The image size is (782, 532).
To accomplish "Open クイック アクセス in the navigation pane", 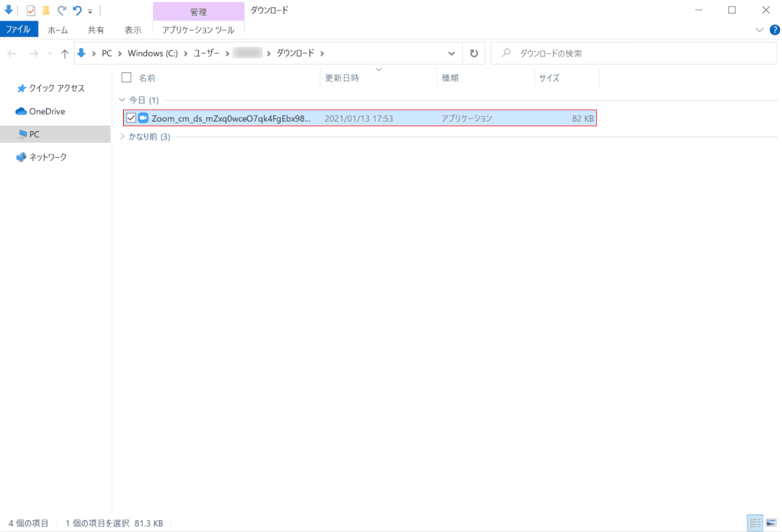I will [x=57, y=88].
